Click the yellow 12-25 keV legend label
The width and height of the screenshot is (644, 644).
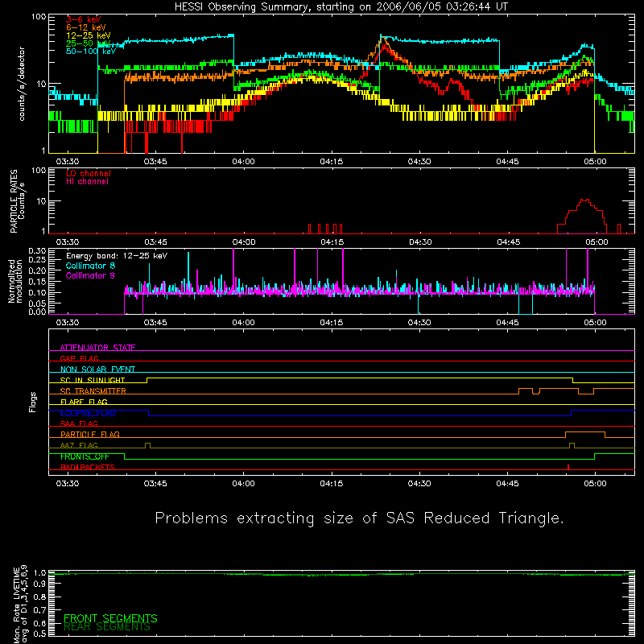click(89, 35)
